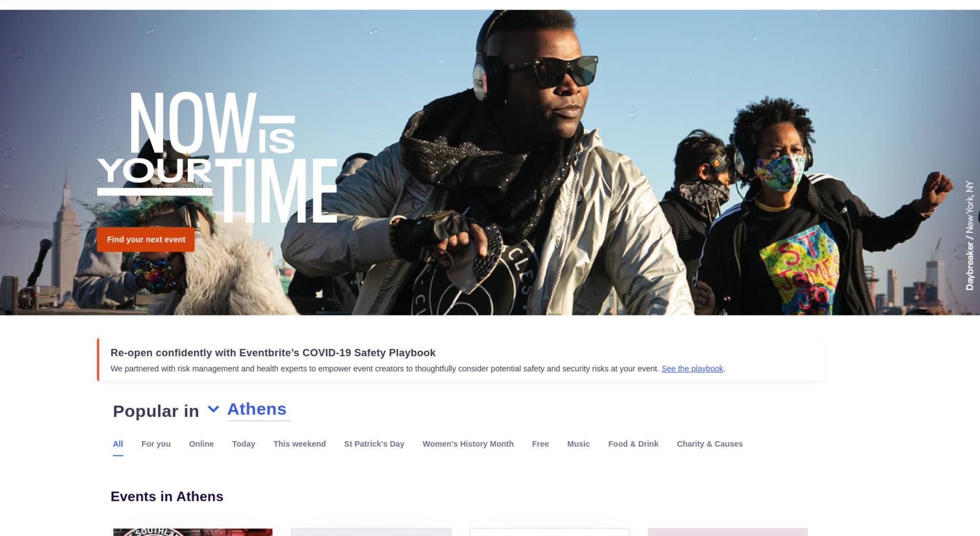This screenshot has height=536, width=980.
Task: Show Free events
Action: pos(541,444)
